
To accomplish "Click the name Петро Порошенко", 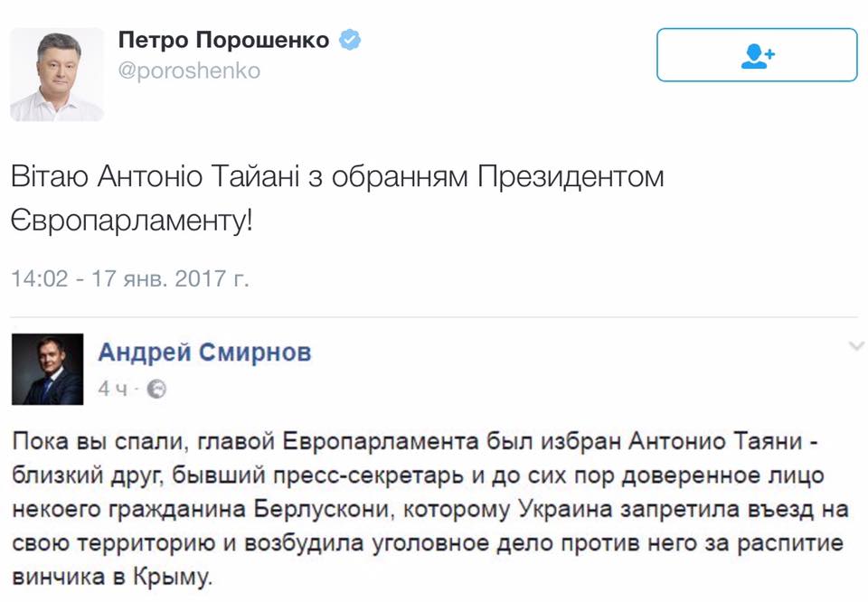I will pyautogui.click(x=223, y=41).
